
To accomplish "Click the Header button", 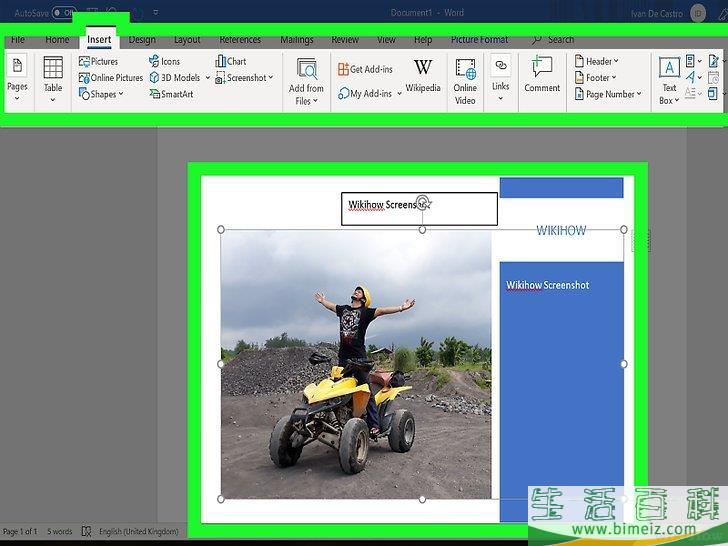I will [x=596, y=61].
